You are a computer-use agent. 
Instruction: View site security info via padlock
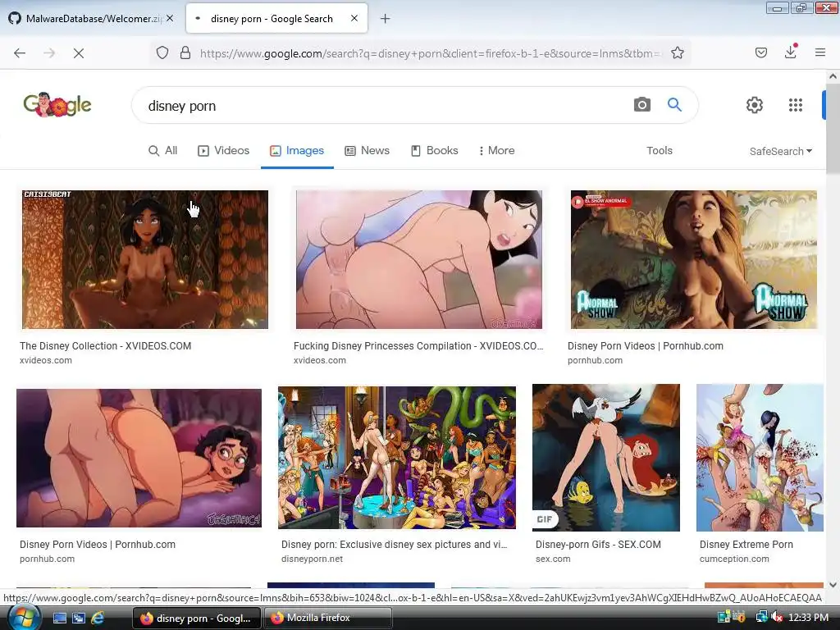185,53
